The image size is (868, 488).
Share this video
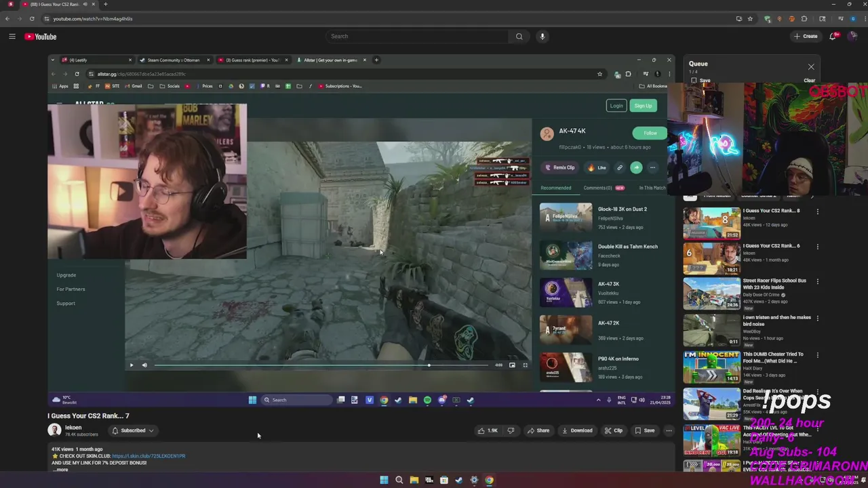click(x=538, y=430)
